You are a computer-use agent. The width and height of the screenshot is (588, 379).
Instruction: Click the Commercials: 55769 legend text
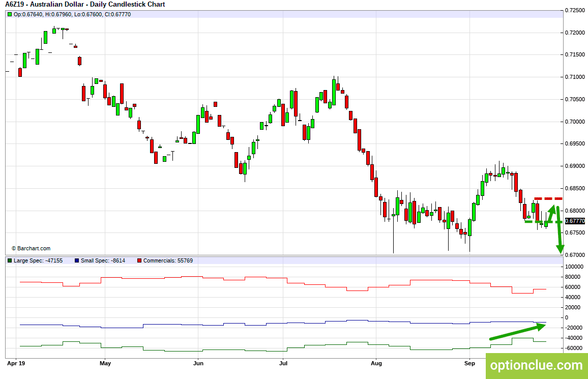point(168,260)
